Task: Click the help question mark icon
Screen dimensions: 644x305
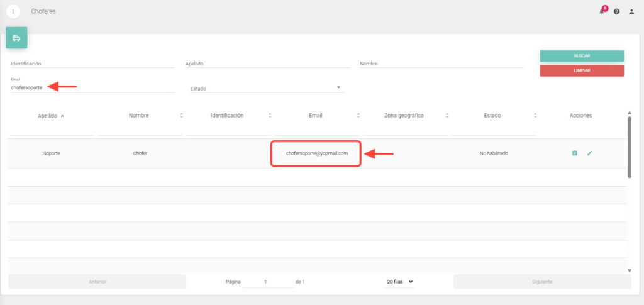Action: (x=616, y=11)
